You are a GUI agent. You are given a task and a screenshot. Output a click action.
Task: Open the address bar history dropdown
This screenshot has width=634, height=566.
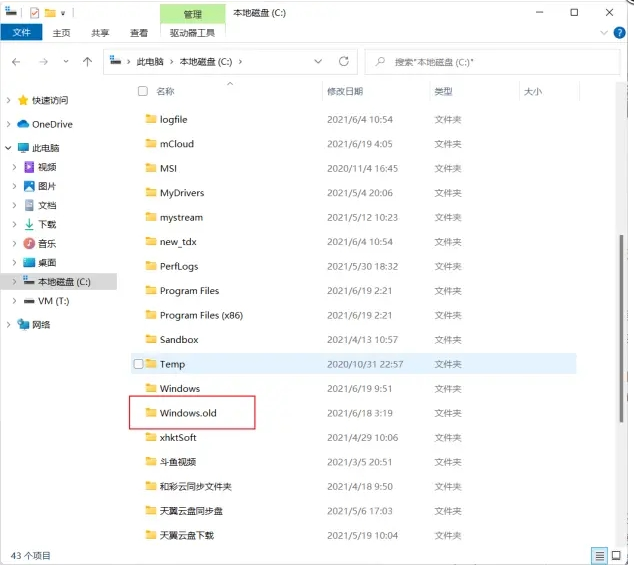click(319, 62)
